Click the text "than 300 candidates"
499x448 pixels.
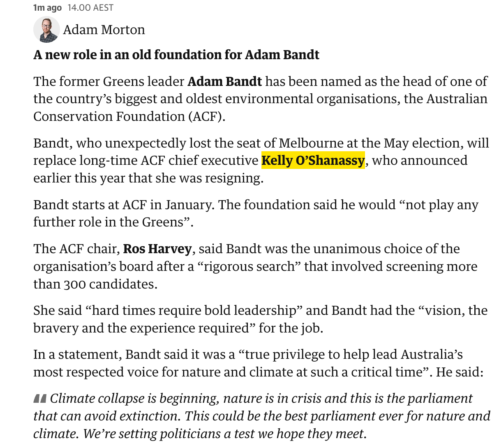pyautogui.click(x=95, y=284)
